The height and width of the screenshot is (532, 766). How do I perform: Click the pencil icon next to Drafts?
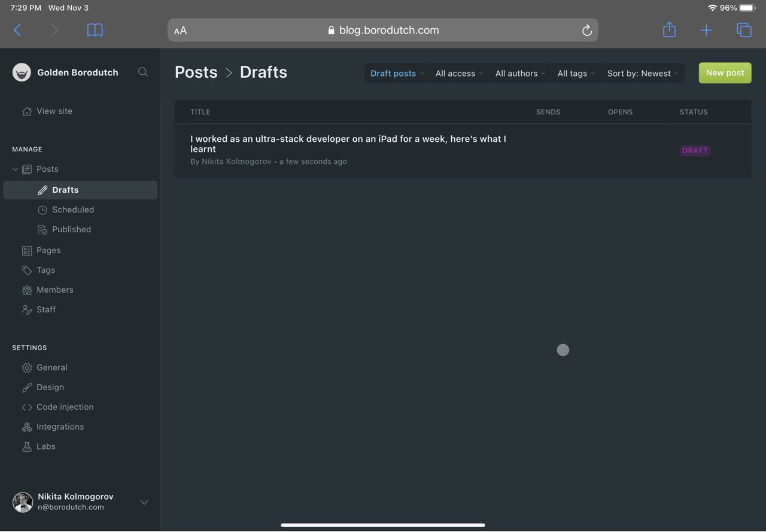pos(42,190)
